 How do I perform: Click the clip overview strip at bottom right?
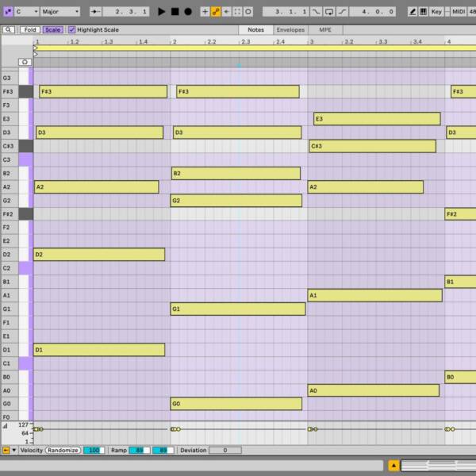click(439, 465)
